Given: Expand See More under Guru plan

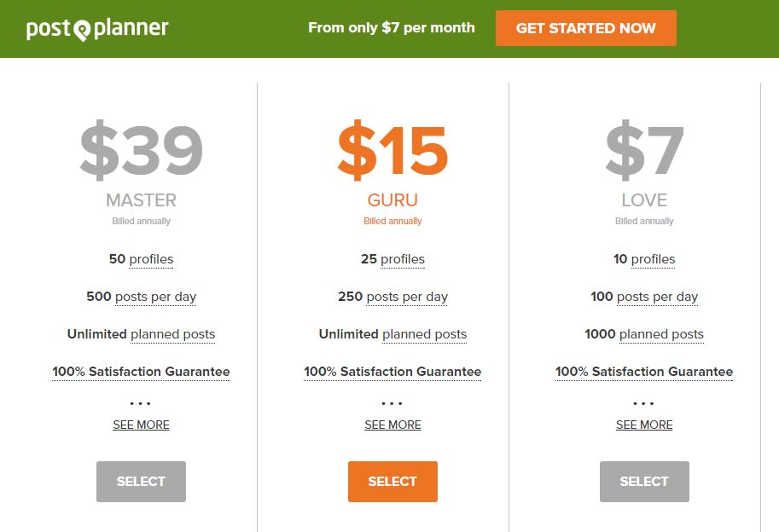Looking at the screenshot, I should coord(392,425).
